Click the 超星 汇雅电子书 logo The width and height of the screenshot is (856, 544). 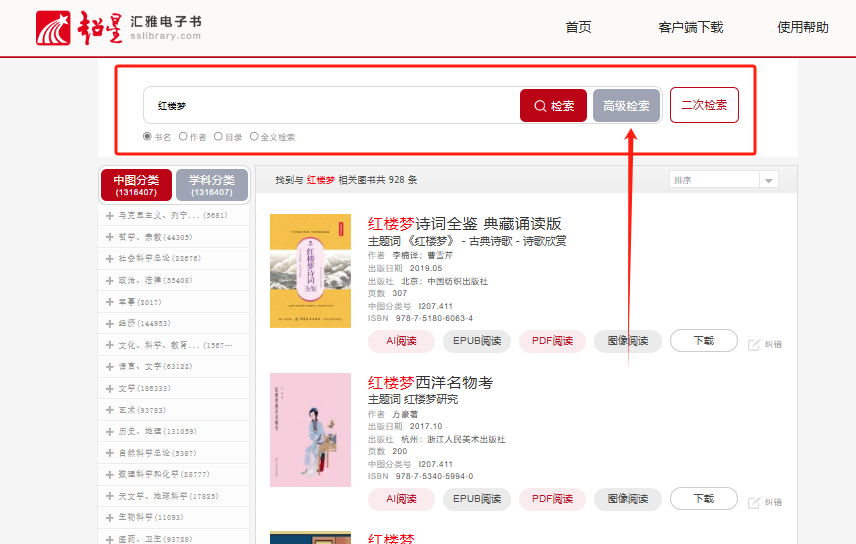coord(118,28)
